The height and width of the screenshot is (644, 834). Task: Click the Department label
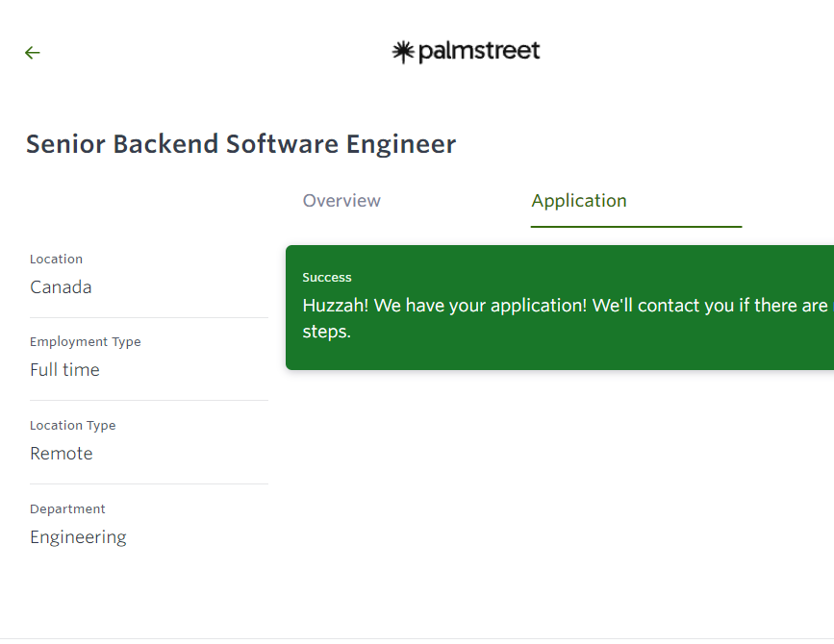pos(67,509)
